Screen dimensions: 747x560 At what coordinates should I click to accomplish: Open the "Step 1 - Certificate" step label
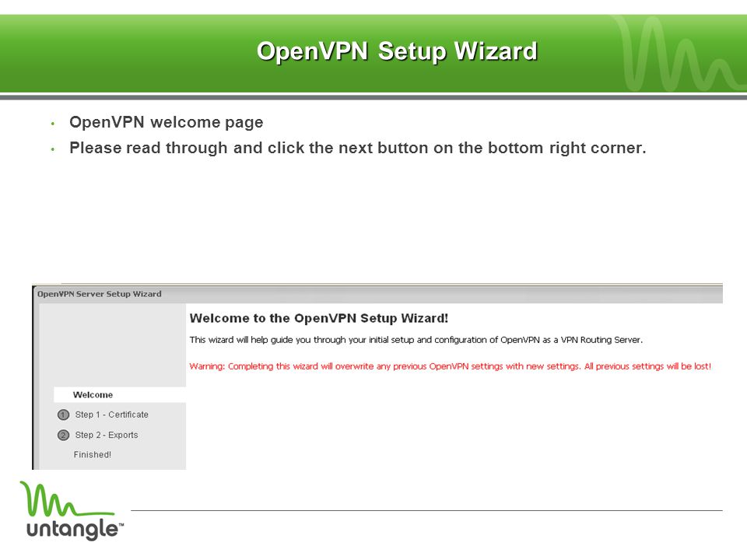111,415
